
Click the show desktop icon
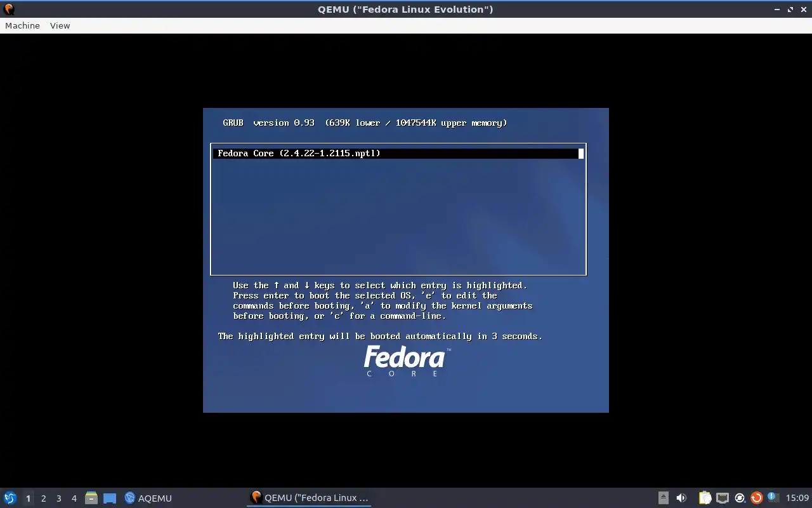coord(110,498)
